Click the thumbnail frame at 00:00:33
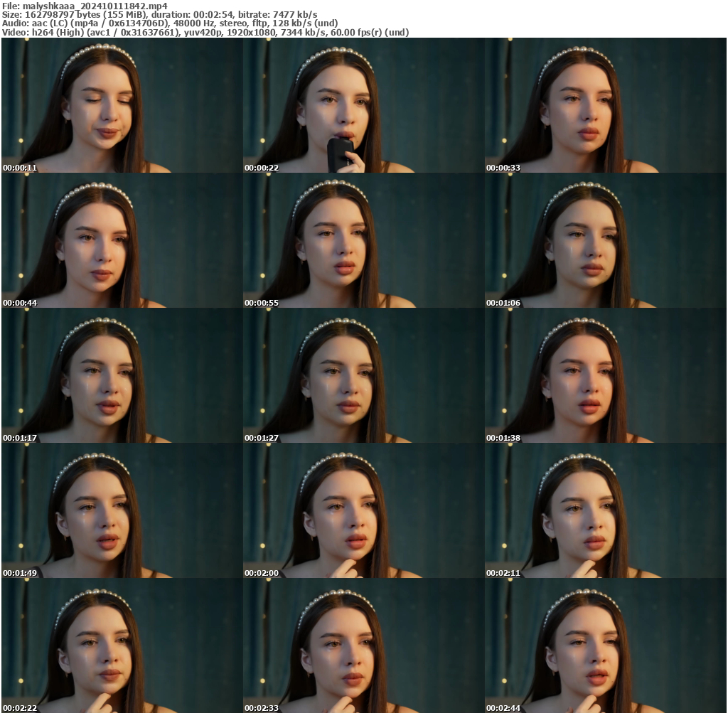 click(605, 105)
